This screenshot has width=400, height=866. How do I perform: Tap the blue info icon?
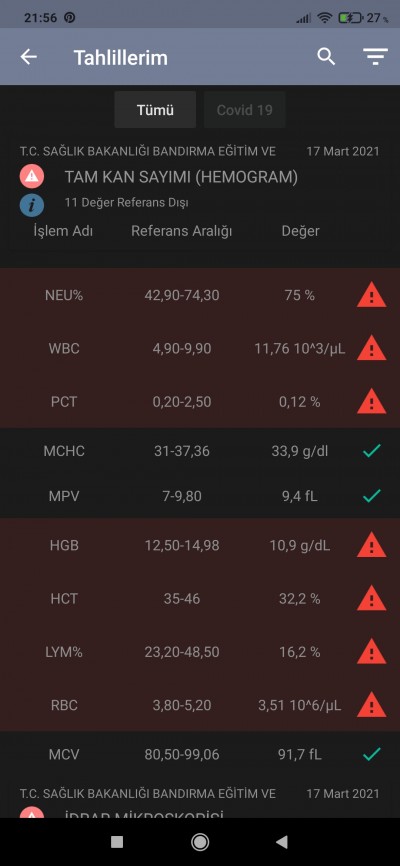[32, 205]
